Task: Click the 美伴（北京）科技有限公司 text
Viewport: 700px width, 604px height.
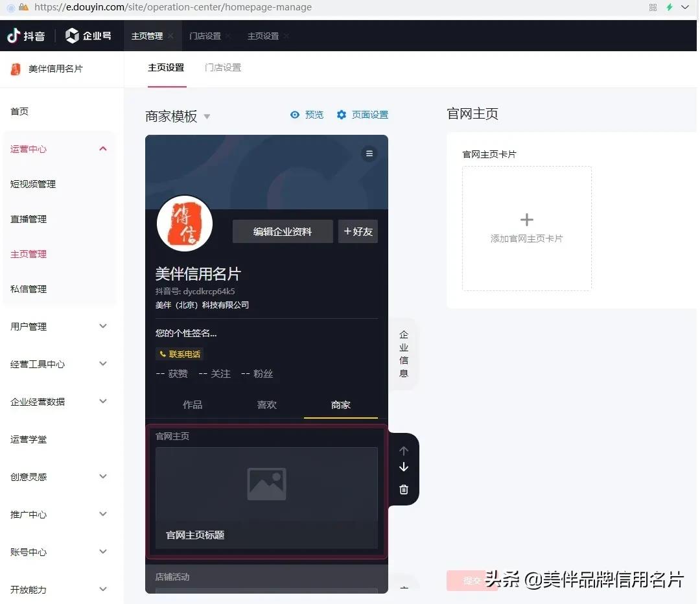Action: pos(202,305)
